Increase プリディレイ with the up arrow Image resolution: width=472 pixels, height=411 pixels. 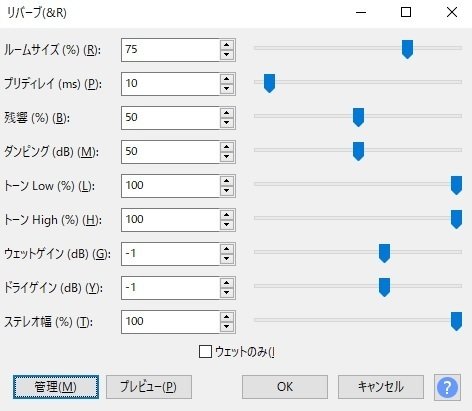tap(227, 79)
